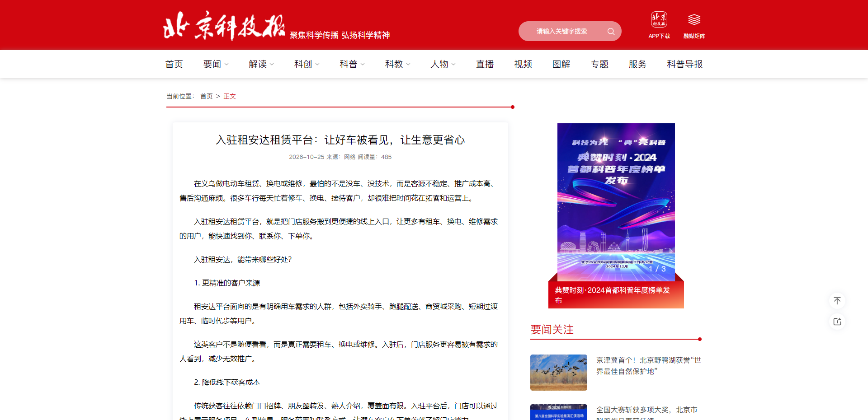
Task: Open the 京津冀首个！北京野鸭湖 headline
Action: [649, 366]
